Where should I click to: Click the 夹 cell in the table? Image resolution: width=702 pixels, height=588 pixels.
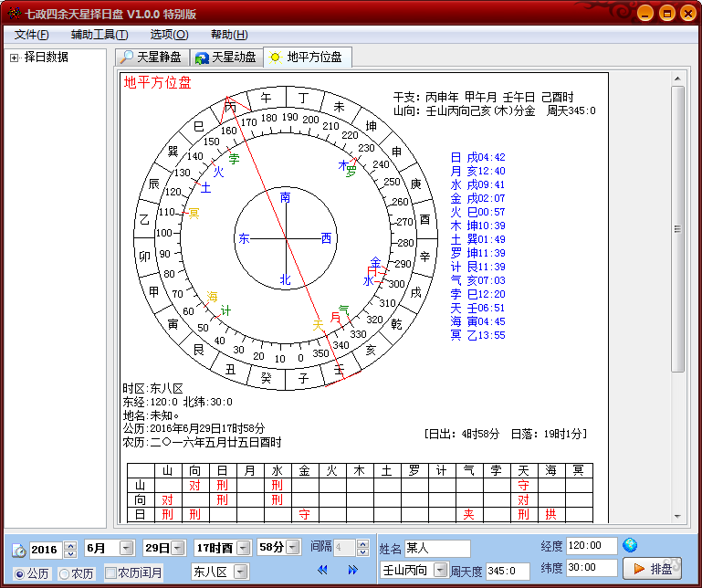(468, 514)
